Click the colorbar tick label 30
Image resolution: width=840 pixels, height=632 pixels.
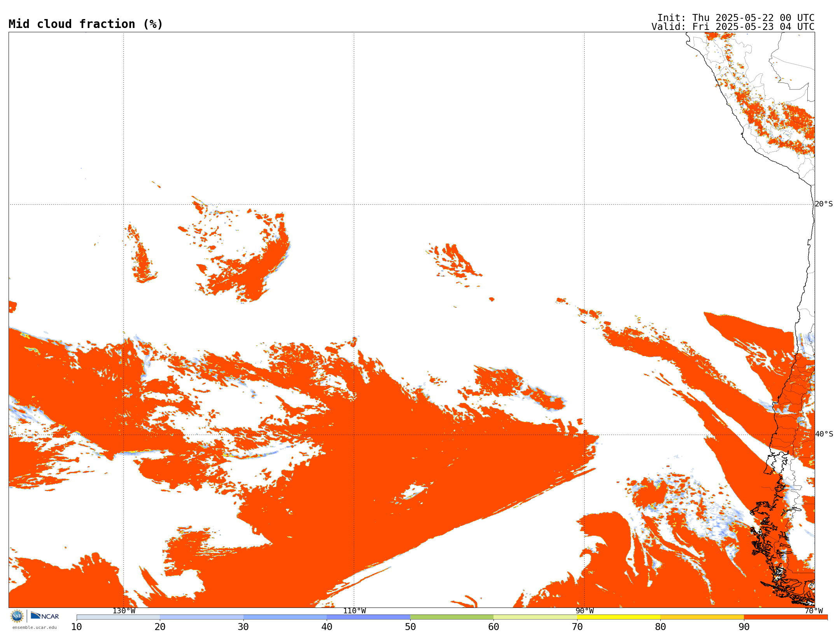point(243,627)
